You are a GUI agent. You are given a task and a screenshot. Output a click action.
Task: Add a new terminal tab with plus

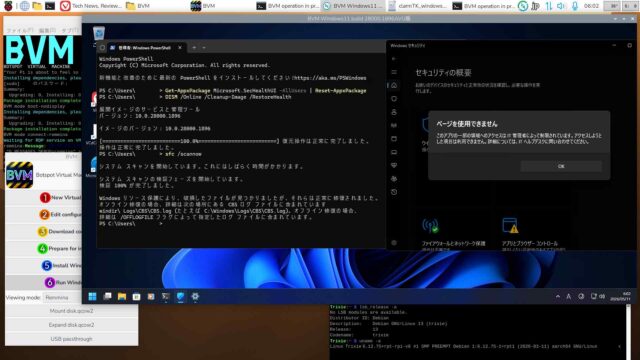pyautogui.click(x=194, y=48)
